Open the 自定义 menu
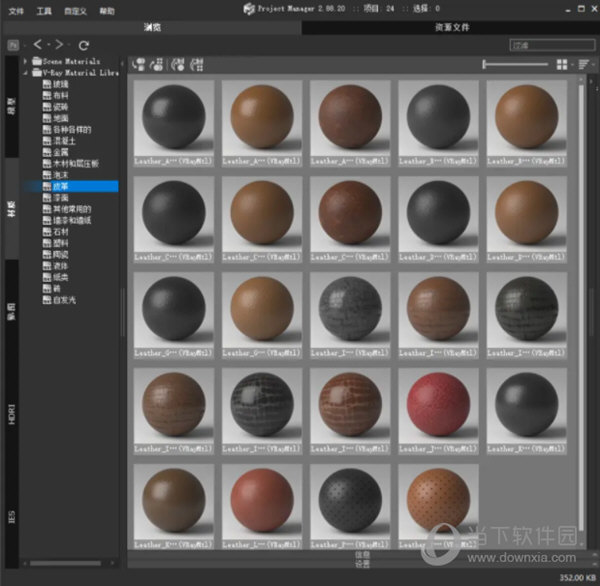600x586 pixels. pyautogui.click(x=75, y=11)
